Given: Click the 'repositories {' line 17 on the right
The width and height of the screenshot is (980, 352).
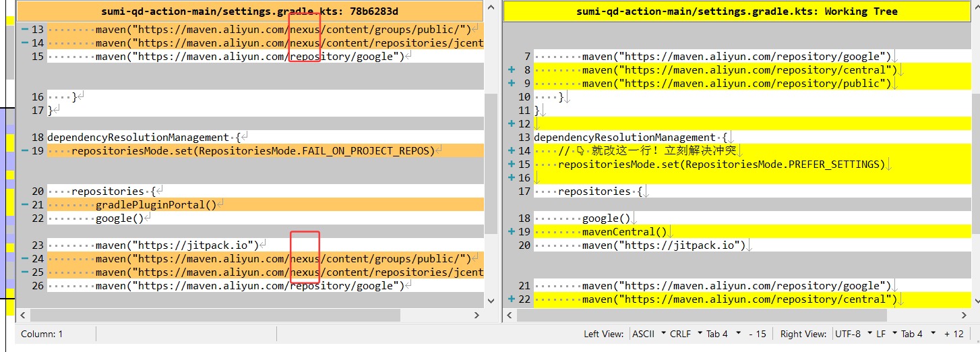Looking at the screenshot, I should 752,192.
